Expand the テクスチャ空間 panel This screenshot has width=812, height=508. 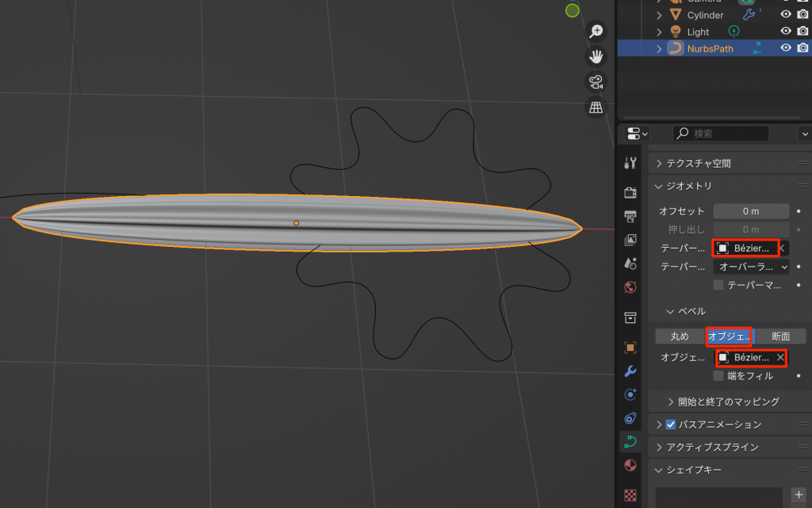pos(658,164)
